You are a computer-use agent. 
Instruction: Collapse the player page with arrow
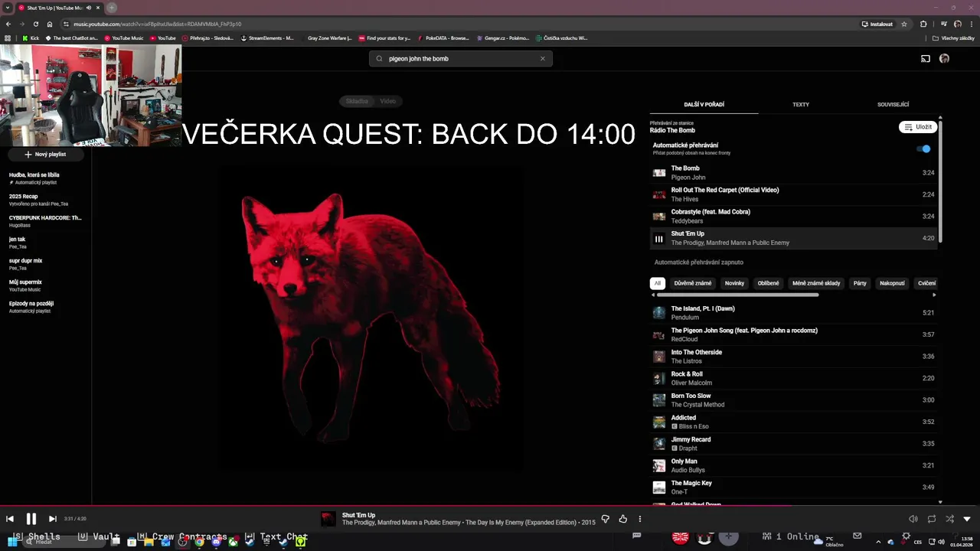[967, 519]
